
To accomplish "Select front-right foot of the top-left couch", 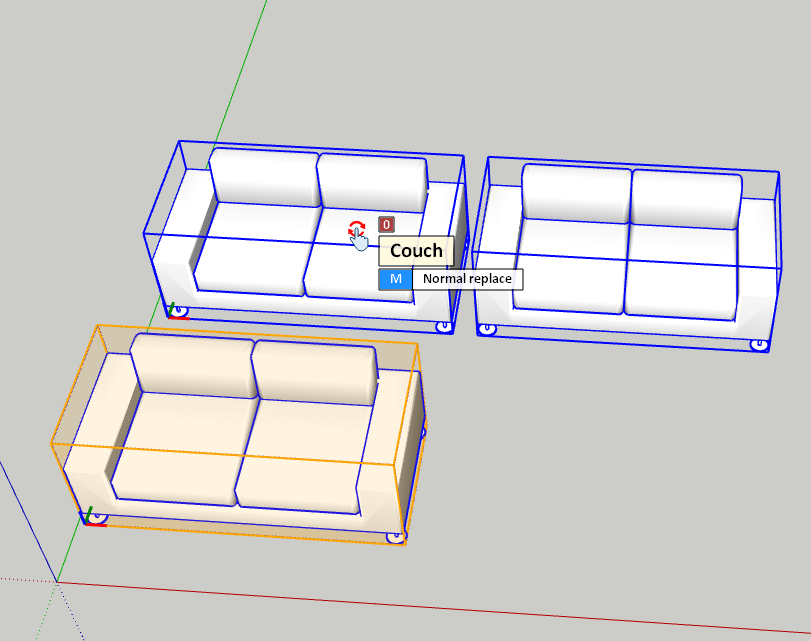I will [444, 326].
